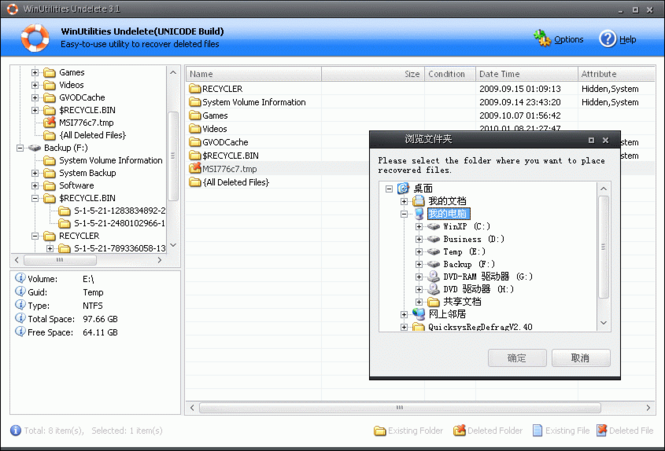Click the Help question mark icon
The image size is (665, 451).
pos(607,39)
